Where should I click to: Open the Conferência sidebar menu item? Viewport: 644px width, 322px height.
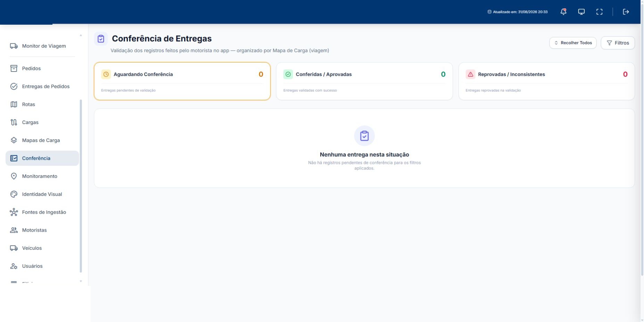coord(42,158)
